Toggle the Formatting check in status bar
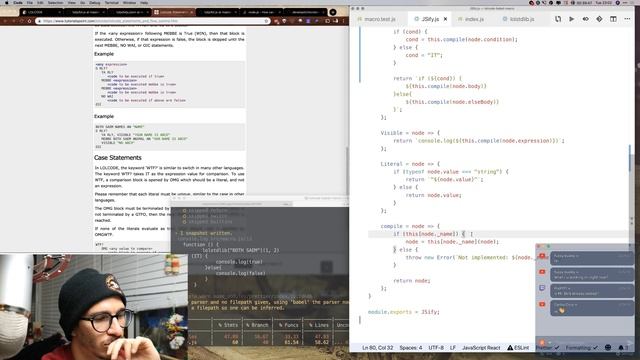The height and width of the screenshot is (360, 640). (581, 348)
